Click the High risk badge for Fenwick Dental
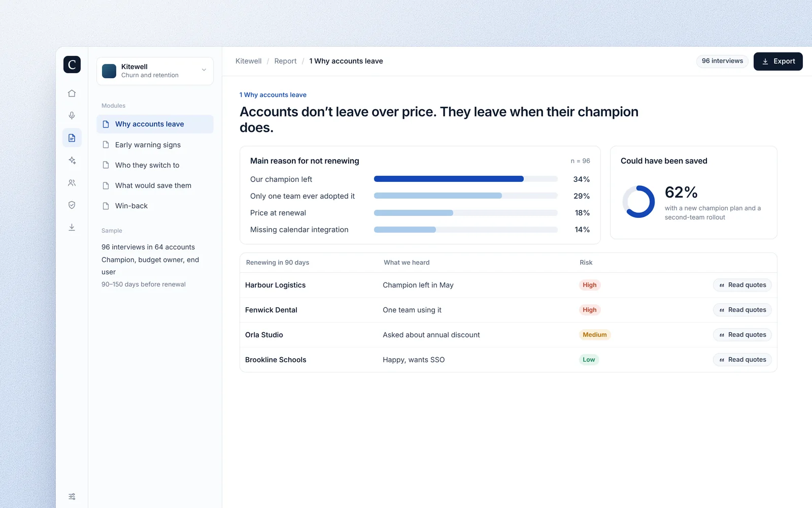 pos(590,310)
